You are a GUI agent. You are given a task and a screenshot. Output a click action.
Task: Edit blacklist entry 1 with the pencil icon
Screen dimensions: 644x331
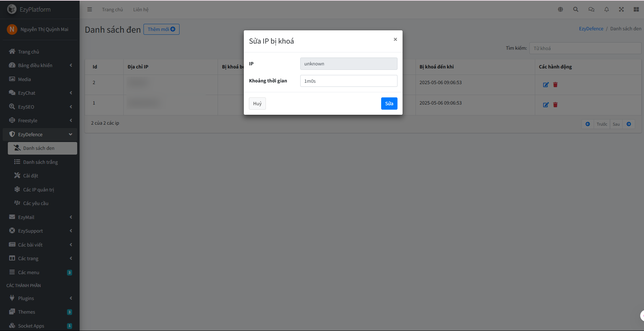click(546, 105)
